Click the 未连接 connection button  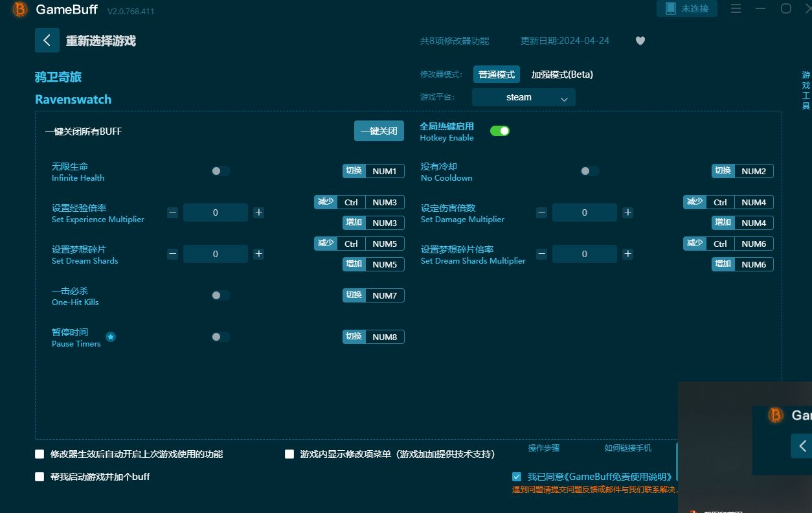tap(687, 8)
